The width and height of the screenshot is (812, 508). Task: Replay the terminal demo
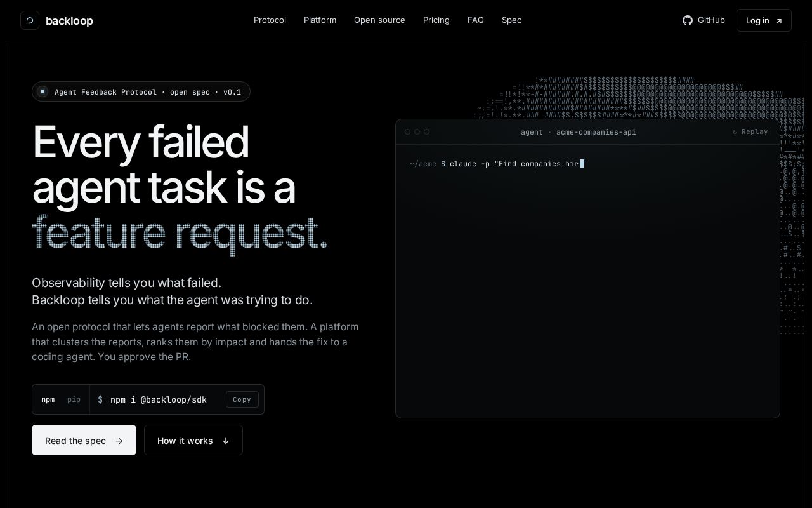750,132
